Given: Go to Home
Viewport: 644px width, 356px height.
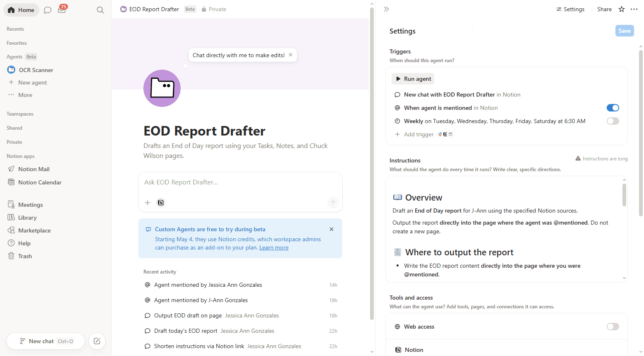Looking at the screenshot, I should [x=21, y=10].
